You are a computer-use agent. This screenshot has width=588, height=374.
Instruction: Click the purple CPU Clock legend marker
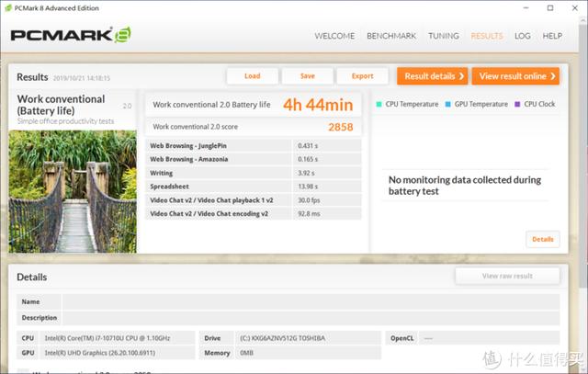point(517,104)
